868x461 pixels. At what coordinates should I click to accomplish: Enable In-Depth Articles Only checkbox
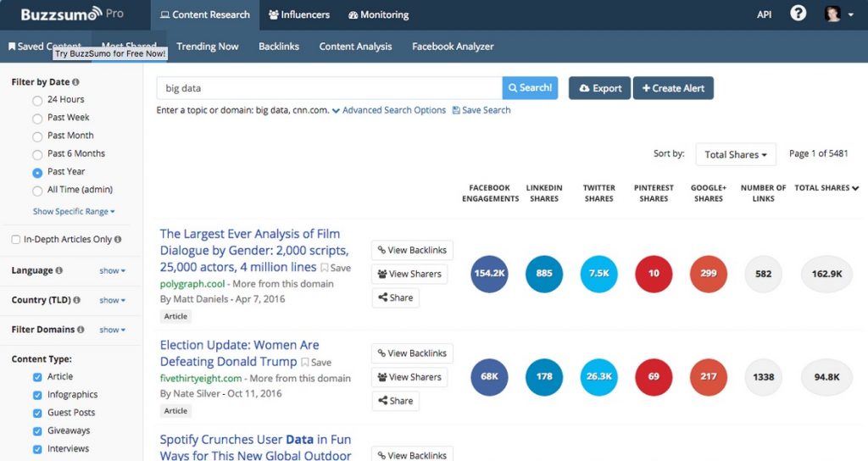click(16, 240)
